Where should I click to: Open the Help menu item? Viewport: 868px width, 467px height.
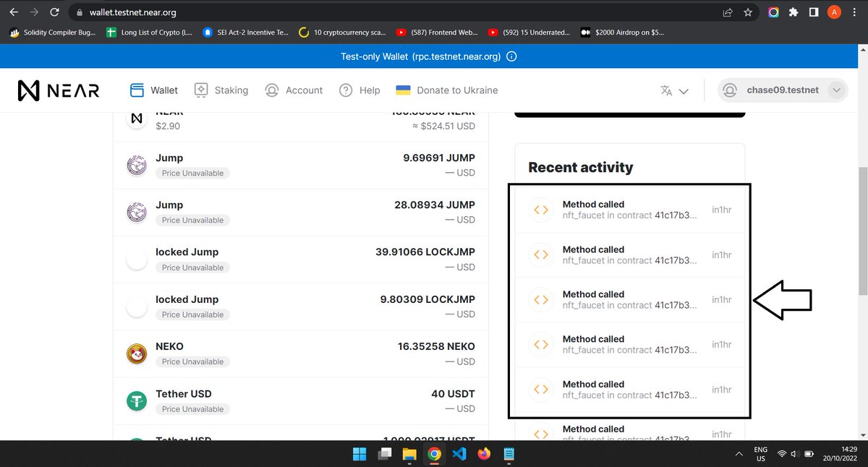click(x=359, y=90)
